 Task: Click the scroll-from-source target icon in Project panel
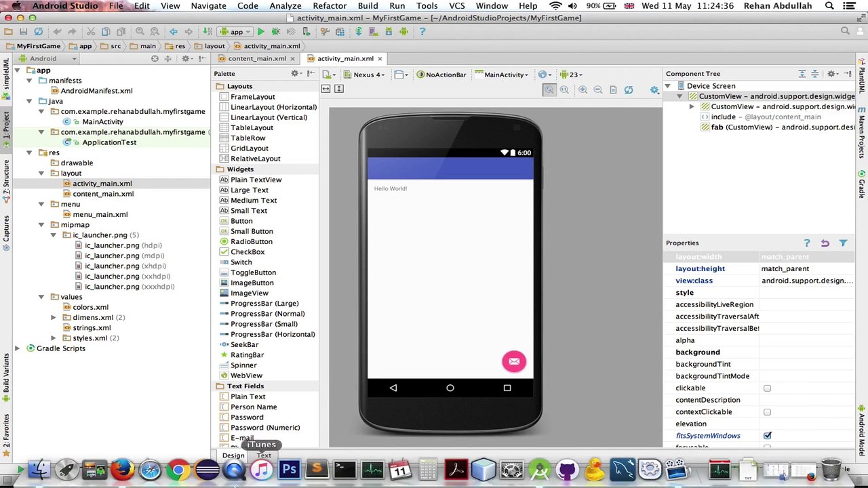(x=155, y=59)
